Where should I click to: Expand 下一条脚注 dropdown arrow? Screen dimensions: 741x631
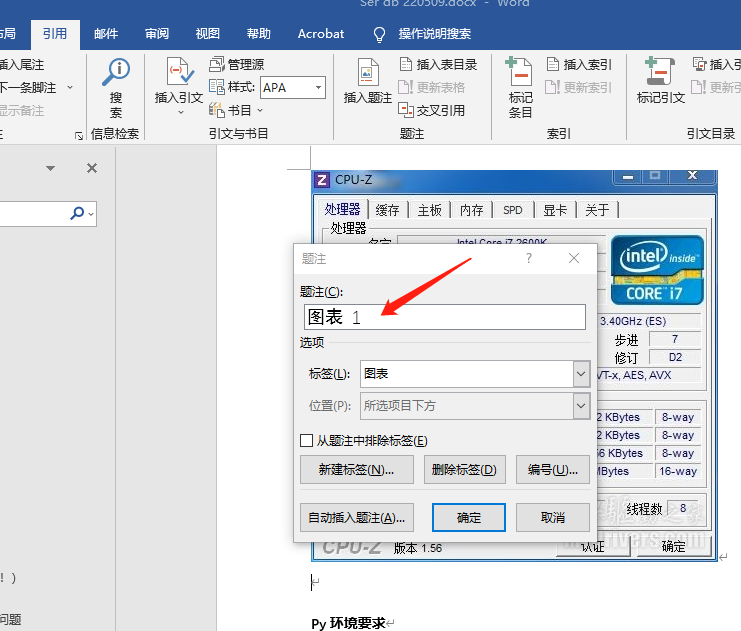coord(70,87)
